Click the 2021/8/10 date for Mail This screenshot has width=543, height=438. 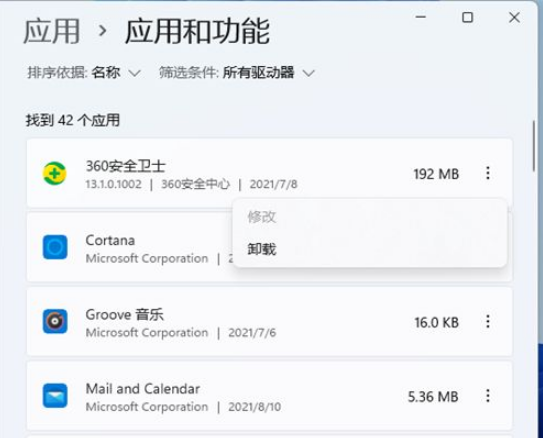[255, 407]
